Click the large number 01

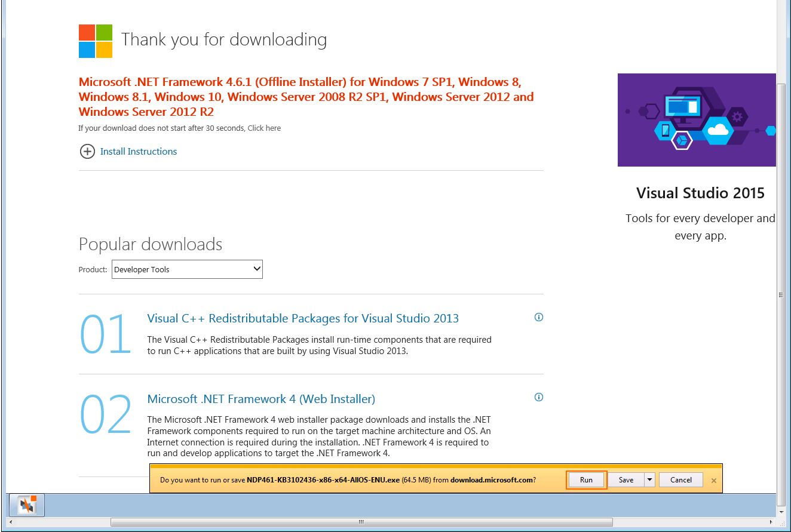click(106, 334)
